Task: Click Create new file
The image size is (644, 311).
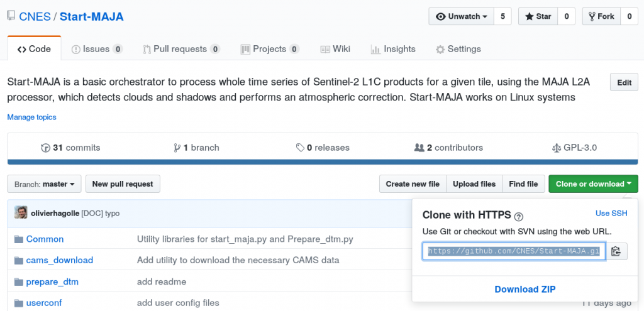Action: pos(413,184)
